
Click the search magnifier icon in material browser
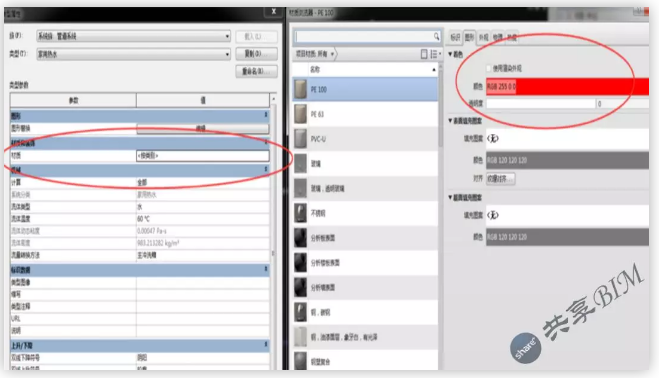tap(436, 37)
